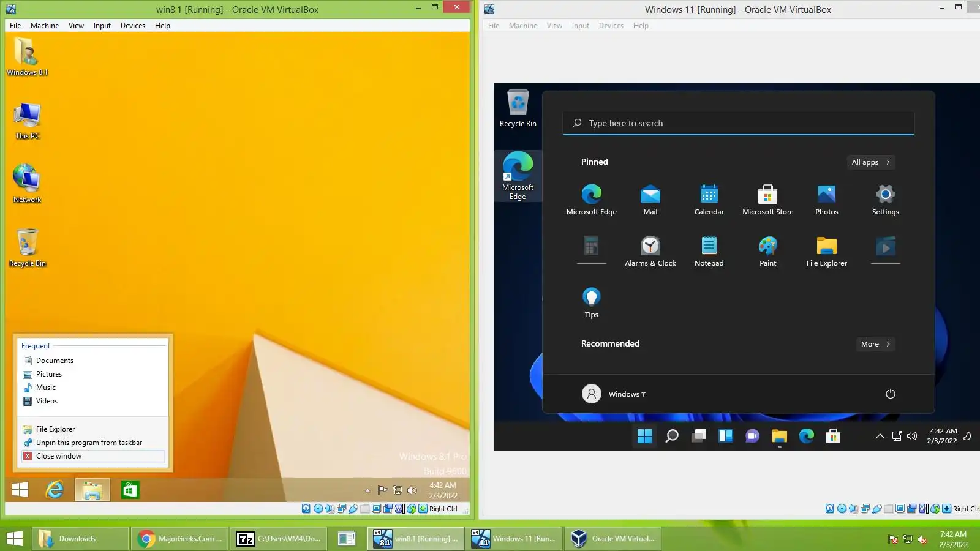Screen dimensions: 980x551
Task: Select Unpin this program from taskbar
Action: point(92,443)
